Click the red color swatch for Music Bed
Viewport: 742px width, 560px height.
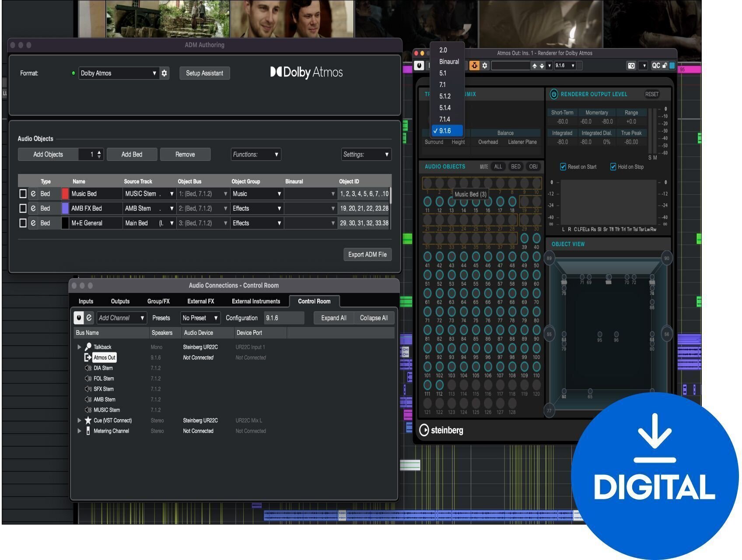(x=65, y=194)
